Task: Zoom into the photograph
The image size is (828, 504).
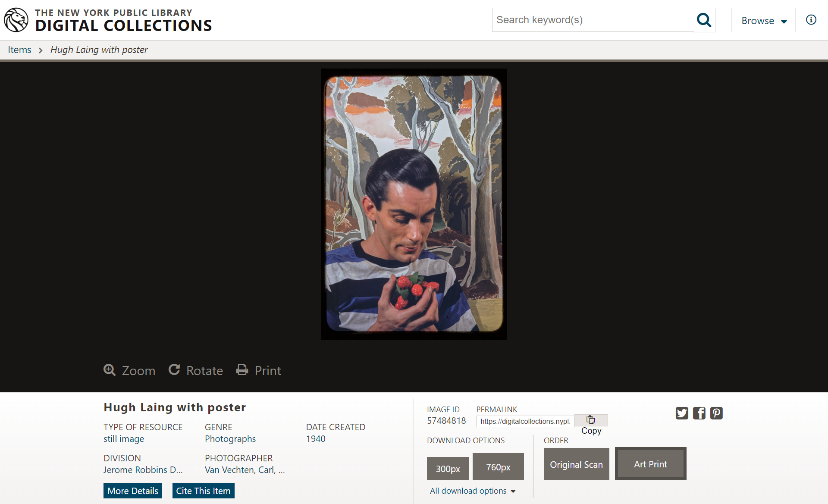Action: coord(129,370)
